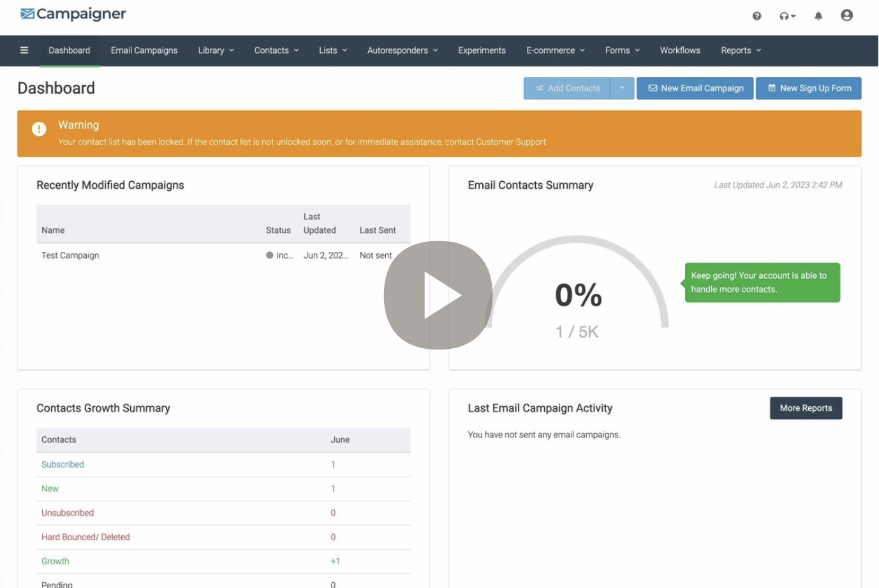Click the Campaigner logo
This screenshot has height=588, width=879.
pos(73,14)
